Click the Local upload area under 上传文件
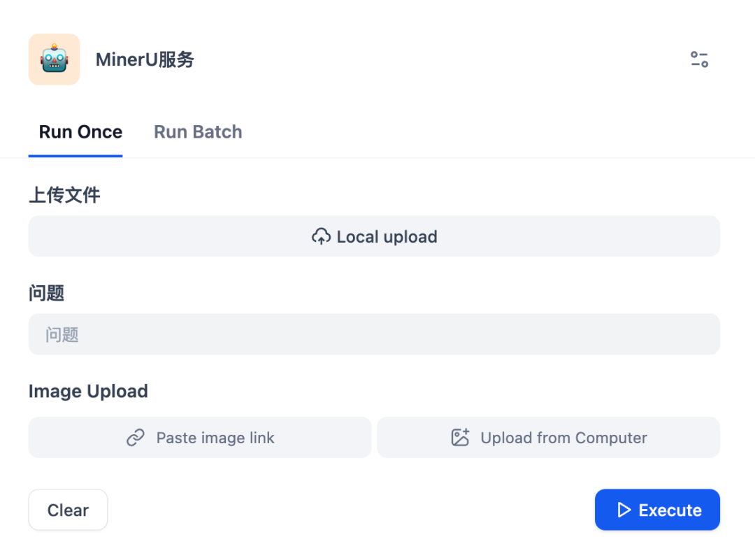This screenshot has width=755, height=560. click(374, 236)
